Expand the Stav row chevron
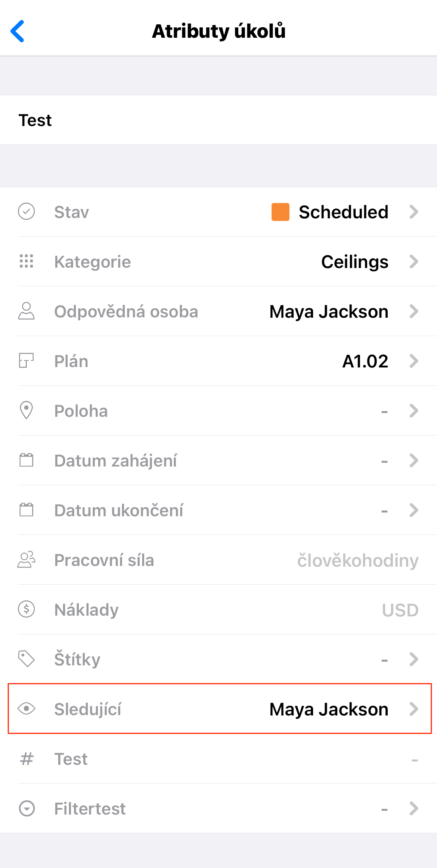 pos(414,212)
